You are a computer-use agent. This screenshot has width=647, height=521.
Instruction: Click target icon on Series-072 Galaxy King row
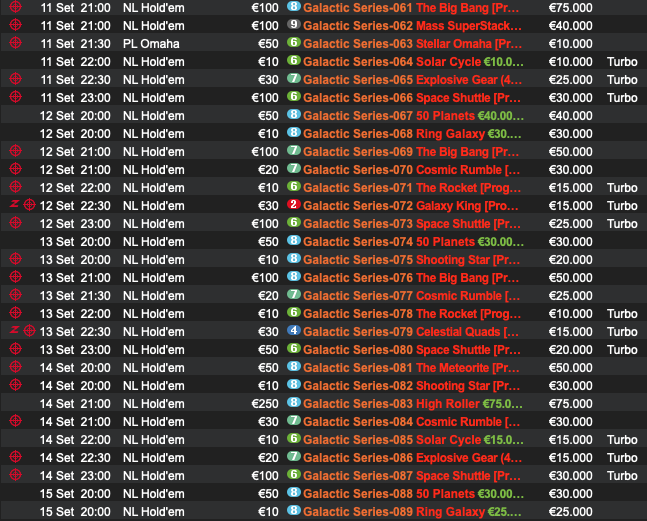[29, 205]
